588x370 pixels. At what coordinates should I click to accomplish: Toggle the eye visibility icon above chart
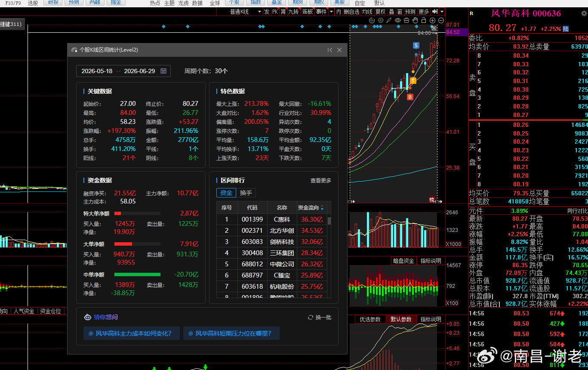click(x=398, y=20)
